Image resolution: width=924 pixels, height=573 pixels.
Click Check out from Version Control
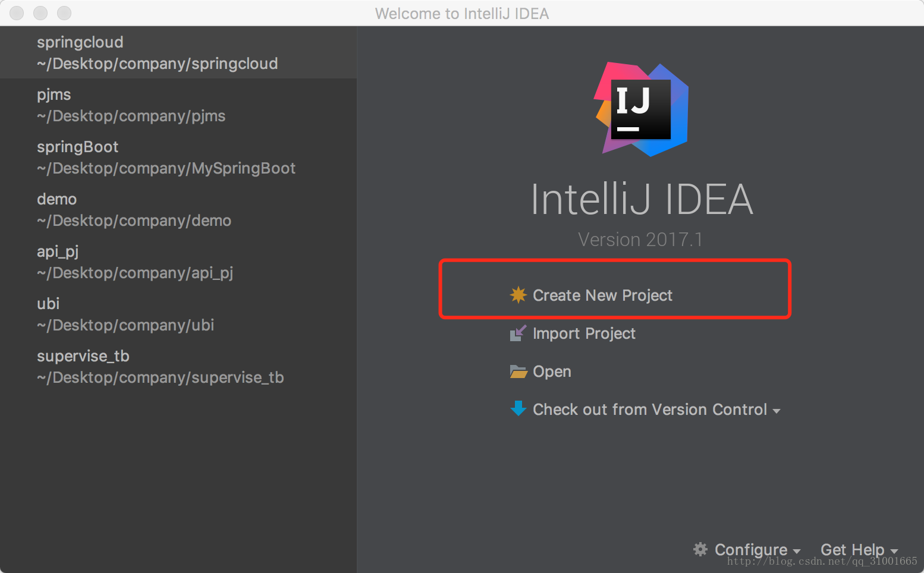tap(650, 410)
